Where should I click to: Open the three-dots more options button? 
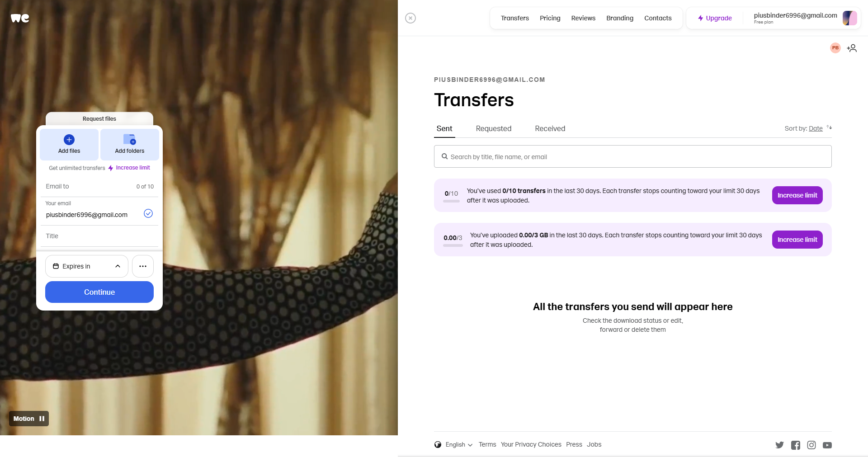143,266
